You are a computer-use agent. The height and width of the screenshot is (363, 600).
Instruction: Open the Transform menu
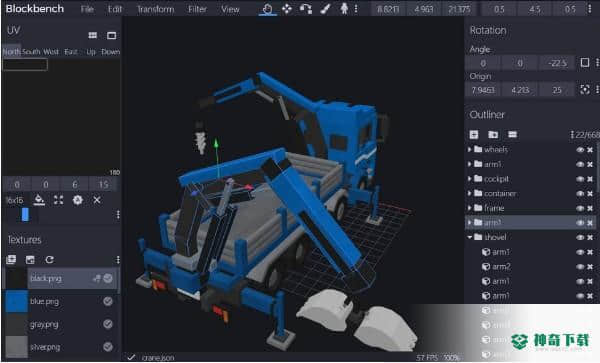[155, 9]
